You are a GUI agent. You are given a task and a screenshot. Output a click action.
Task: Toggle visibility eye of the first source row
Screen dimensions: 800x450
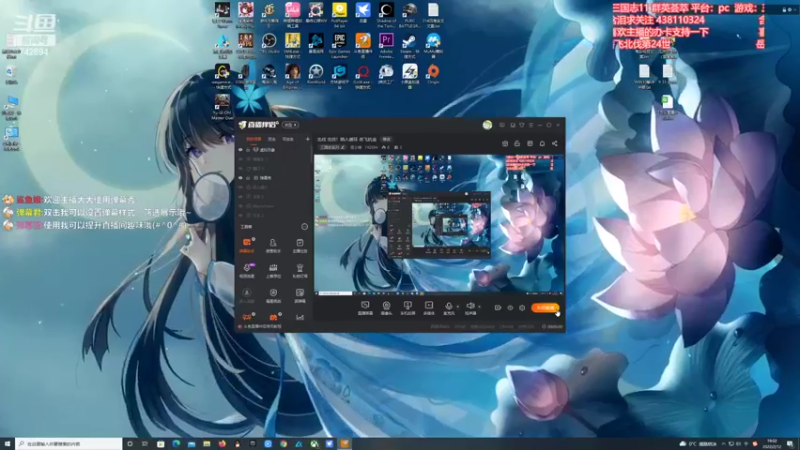coord(240,150)
